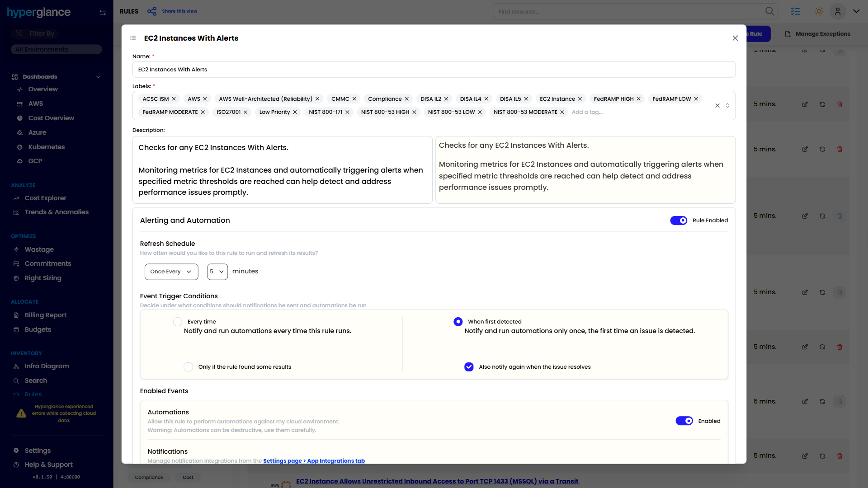Viewport: 868px width, 488px height.
Task: Toggle the sun theme icon
Action: click(x=819, y=11)
